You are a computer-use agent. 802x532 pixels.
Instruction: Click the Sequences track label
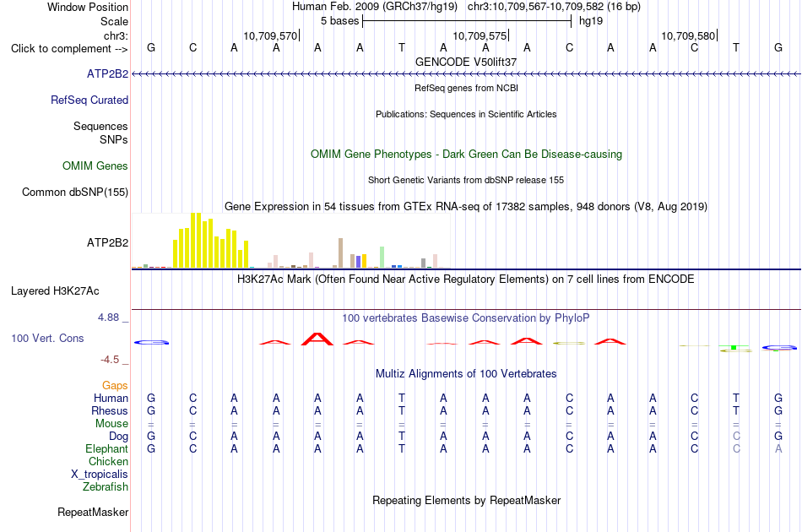pos(100,127)
